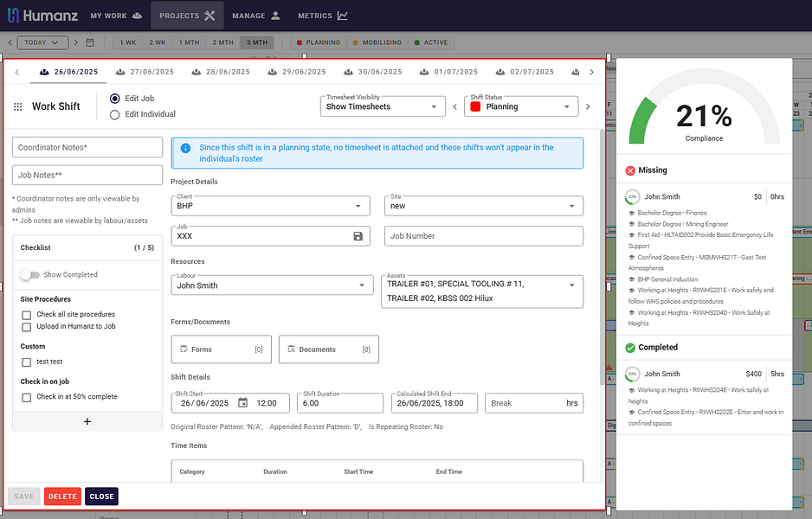Switch to the 27/06/2025 date tab
Screen dimensions: 812x519
(x=145, y=72)
